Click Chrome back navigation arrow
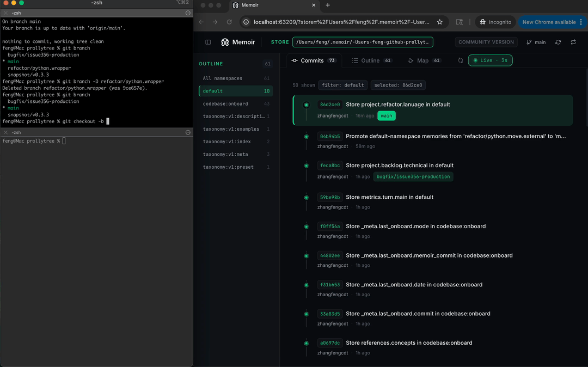The height and width of the screenshot is (367, 588). (x=201, y=22)
